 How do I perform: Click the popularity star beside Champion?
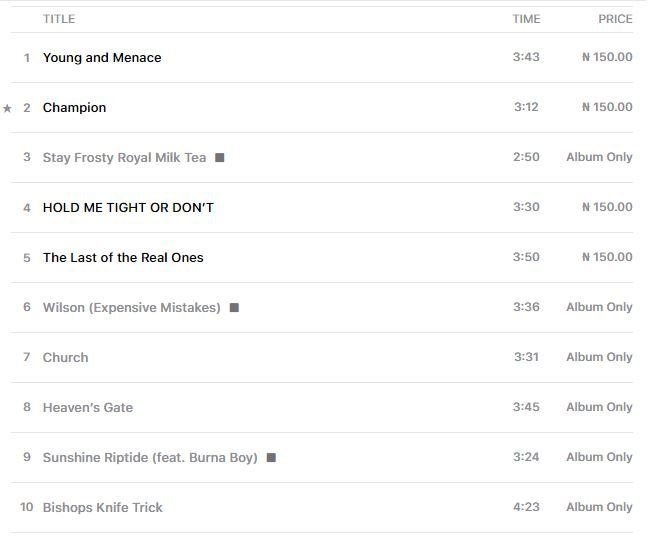click(x=8, y=108)
